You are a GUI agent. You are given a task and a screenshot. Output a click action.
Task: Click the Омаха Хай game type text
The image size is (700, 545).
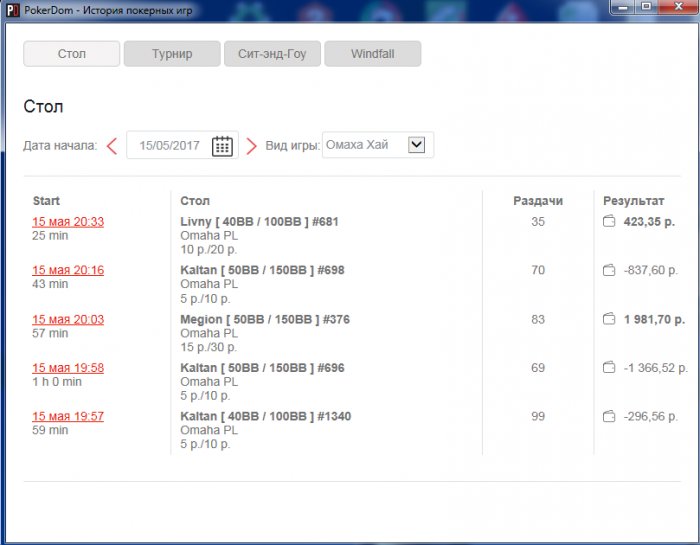[x=357, y=145]
